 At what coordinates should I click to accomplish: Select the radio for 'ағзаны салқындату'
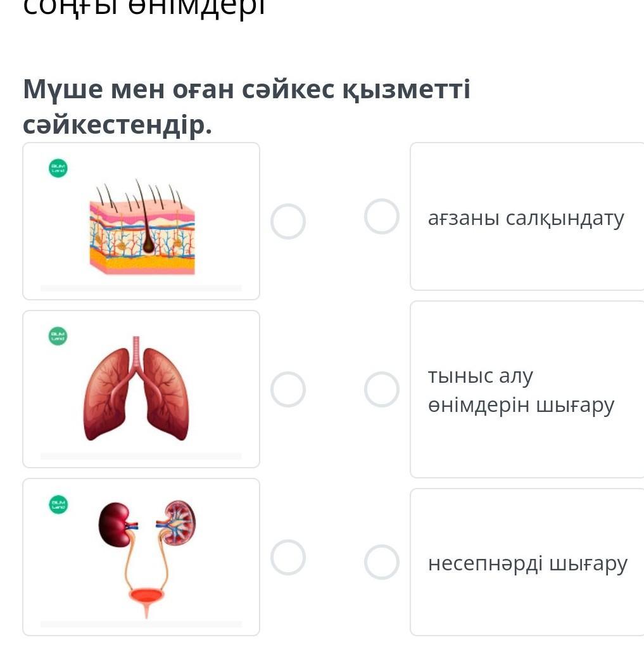point(382,217)
